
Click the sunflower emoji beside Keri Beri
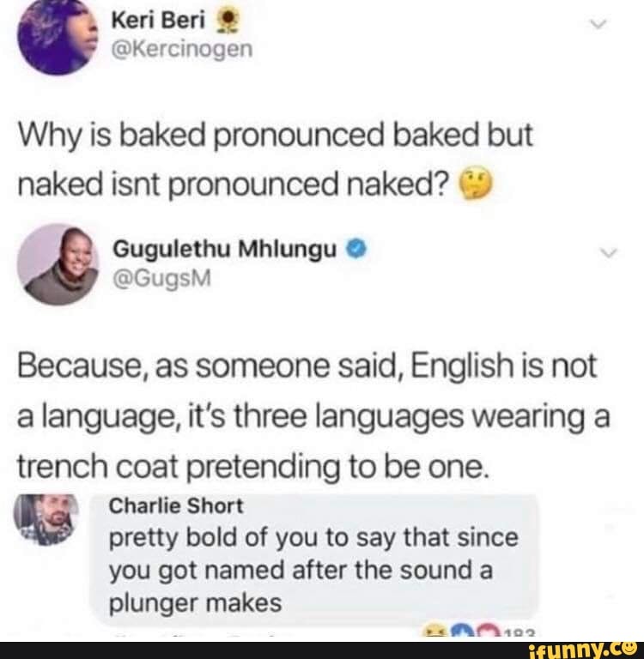(x=227, y=21)
